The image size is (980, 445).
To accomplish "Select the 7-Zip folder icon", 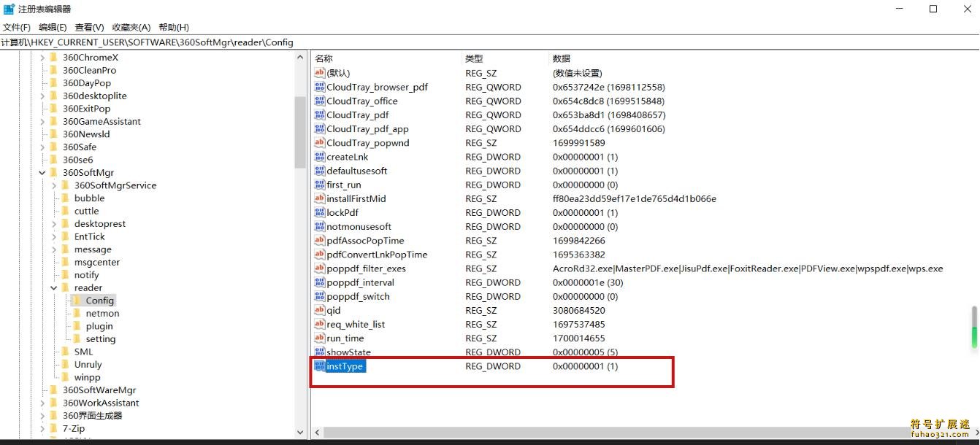I will coord(53,428).
